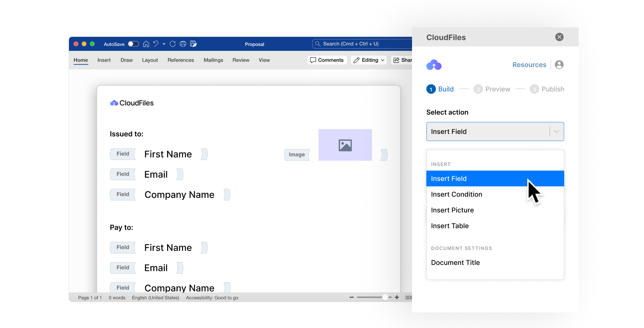Click English (United States) language status
The width and height of the screenshot is (644, 328).
tap(155, 298)
